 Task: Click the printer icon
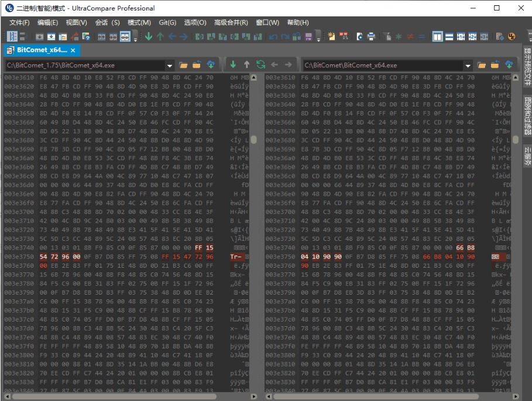point(371,36)
